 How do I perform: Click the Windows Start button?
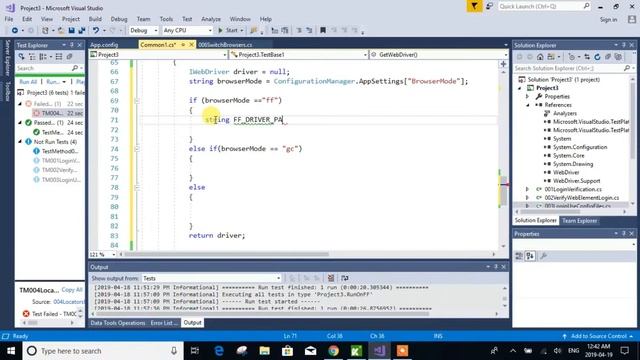(11, 351)
